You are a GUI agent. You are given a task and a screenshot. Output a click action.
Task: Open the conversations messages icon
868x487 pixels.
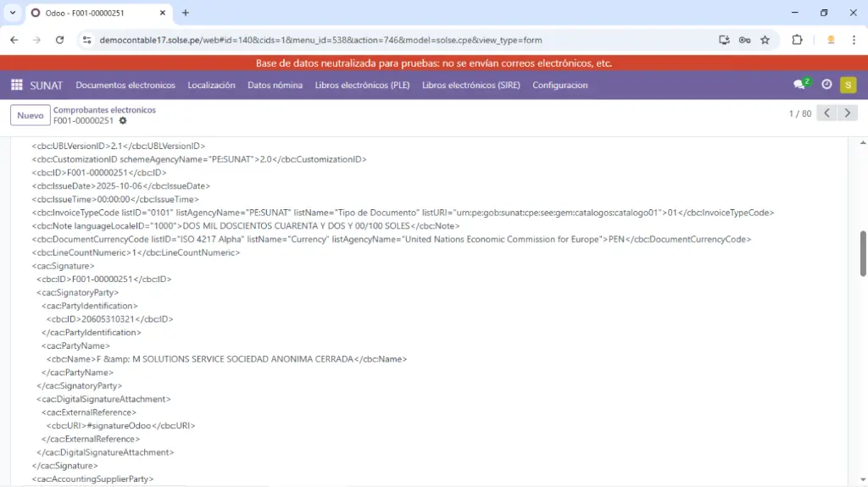point(799,85)
